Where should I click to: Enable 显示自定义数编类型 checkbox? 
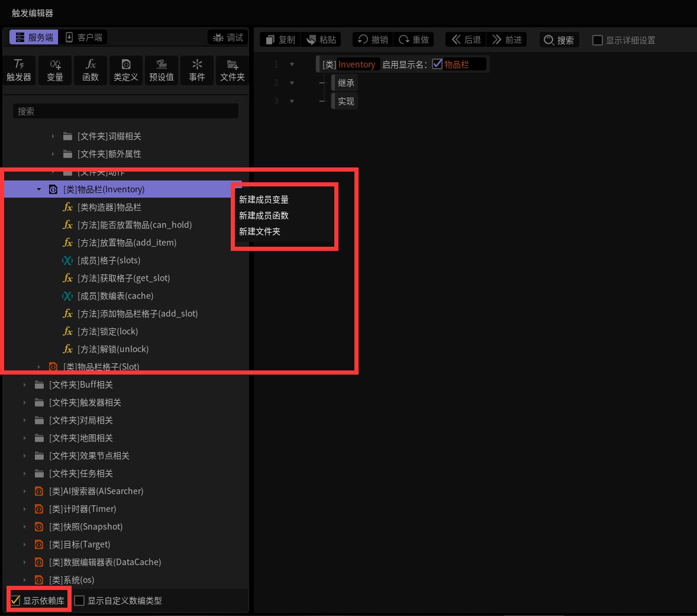(79, 601)
